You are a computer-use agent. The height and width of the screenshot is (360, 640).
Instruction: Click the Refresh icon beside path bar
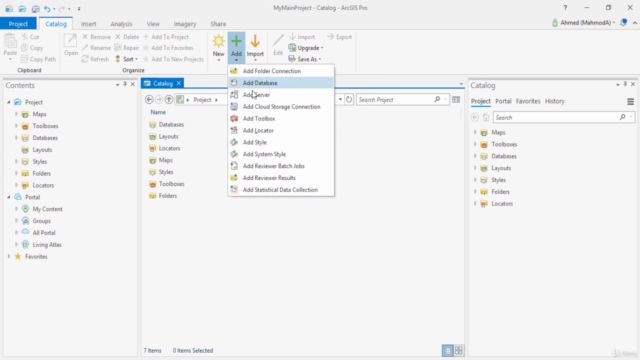pyautogui.click(x=349, y=100)
